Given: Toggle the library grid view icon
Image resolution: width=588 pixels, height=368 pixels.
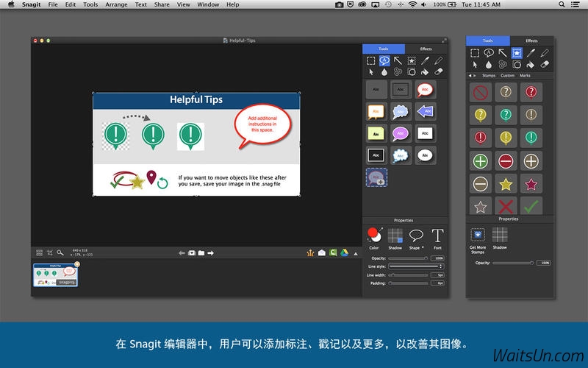Looking at the screenshot, I should pyautogui.click(x=39, y=252).
